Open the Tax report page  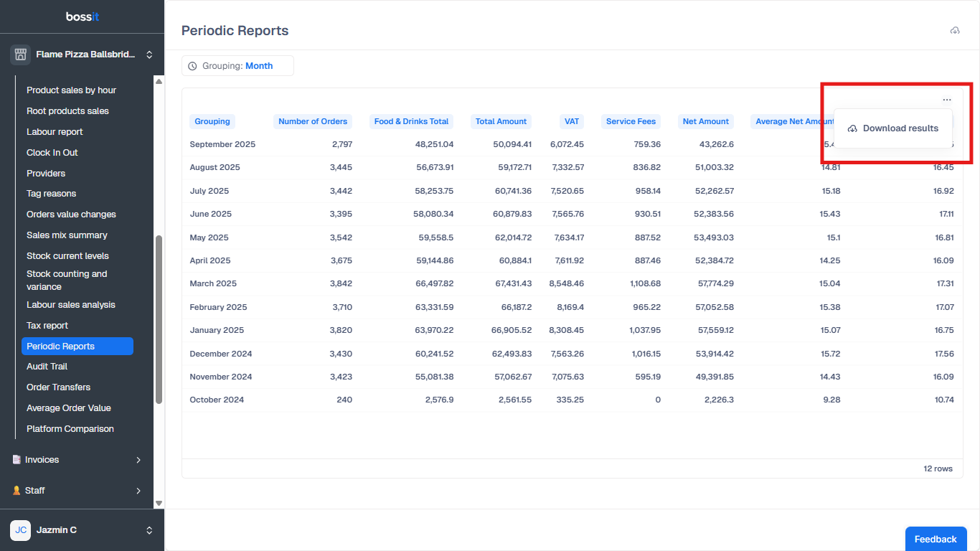(47, 326)
